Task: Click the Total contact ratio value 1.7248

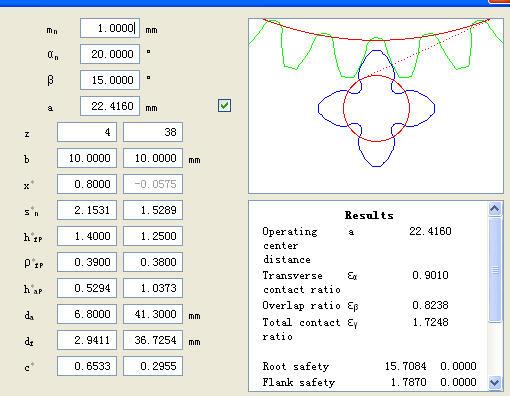Action: 430,322
